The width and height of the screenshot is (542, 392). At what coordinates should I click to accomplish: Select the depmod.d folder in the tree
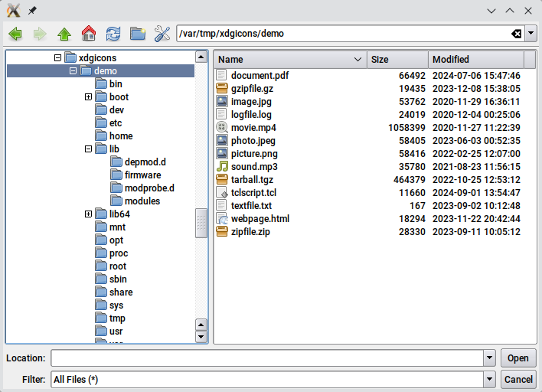(145, 162)
